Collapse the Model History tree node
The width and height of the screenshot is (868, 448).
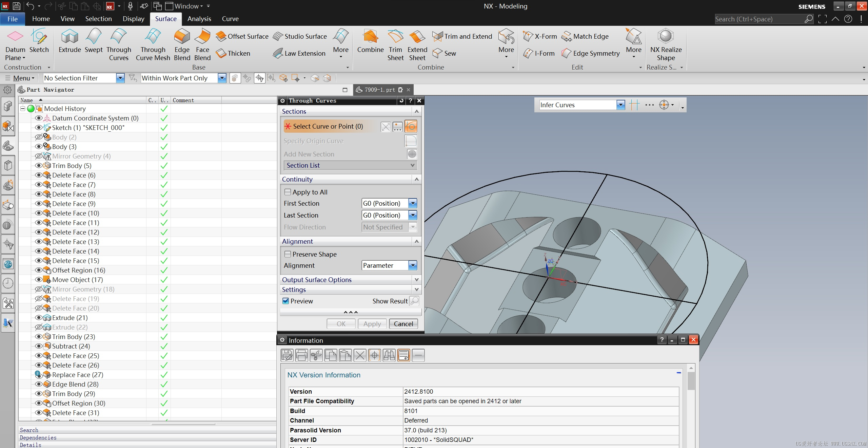point(23,109)
